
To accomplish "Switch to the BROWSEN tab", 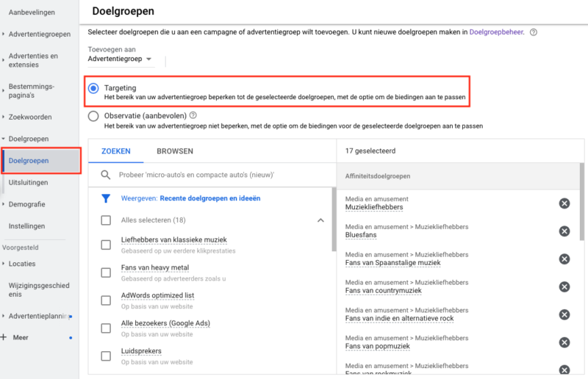I will coord(175,151).
